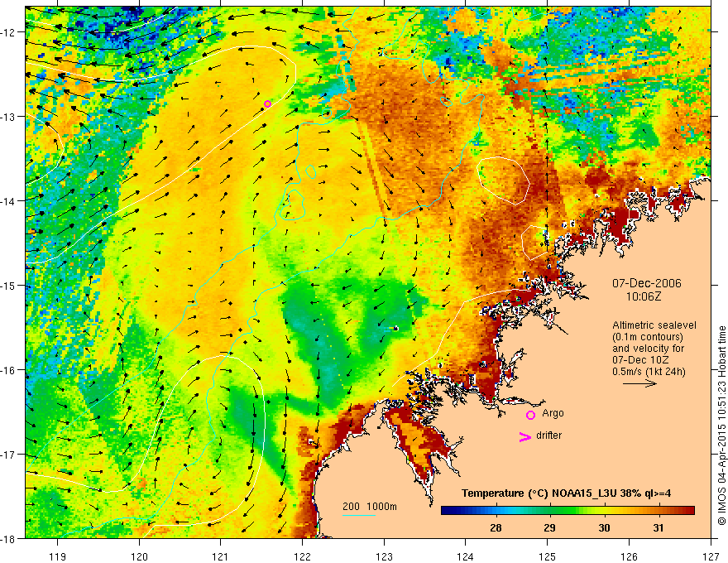728x563 pixels.
Task: Click the latitude axis label -18
Action: click(8, 539)
